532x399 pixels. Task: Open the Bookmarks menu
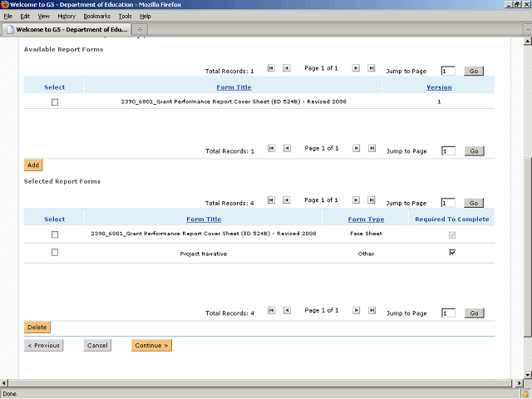click(x=96, y=16)
